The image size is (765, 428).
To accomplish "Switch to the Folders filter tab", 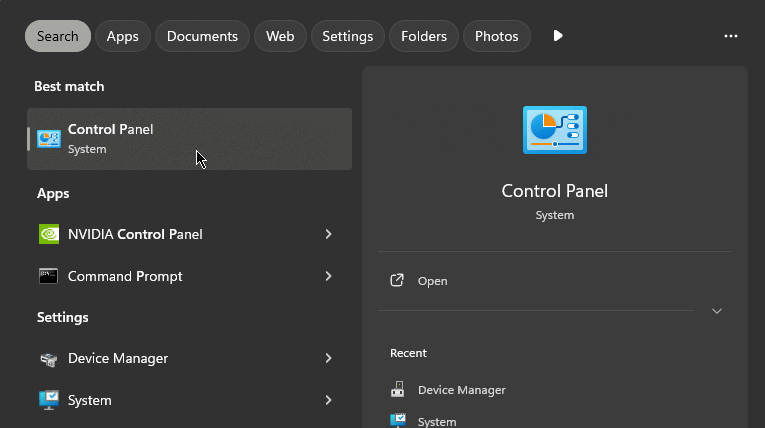I will pos(423,36).
